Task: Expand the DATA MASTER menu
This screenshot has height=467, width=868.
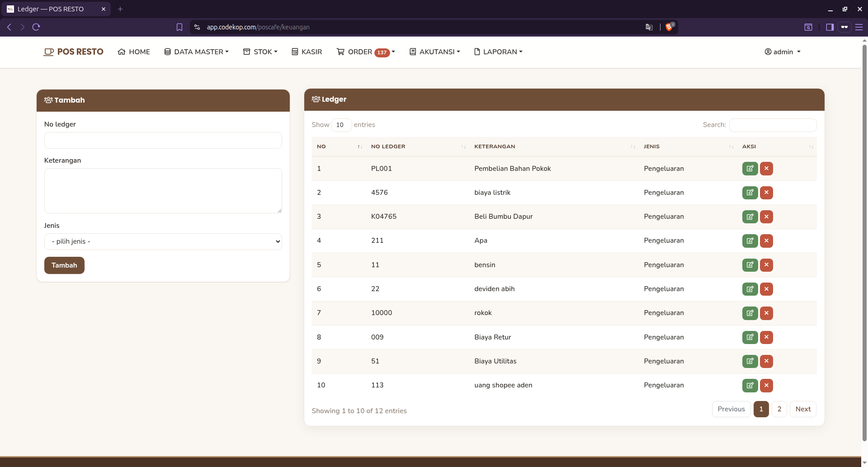Action: point(197,52)
